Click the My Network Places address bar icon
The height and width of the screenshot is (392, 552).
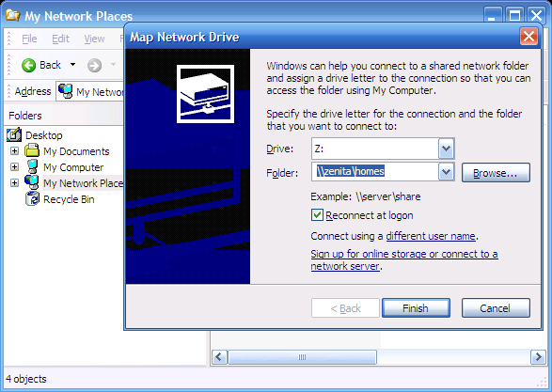click(x=66, y=91)
